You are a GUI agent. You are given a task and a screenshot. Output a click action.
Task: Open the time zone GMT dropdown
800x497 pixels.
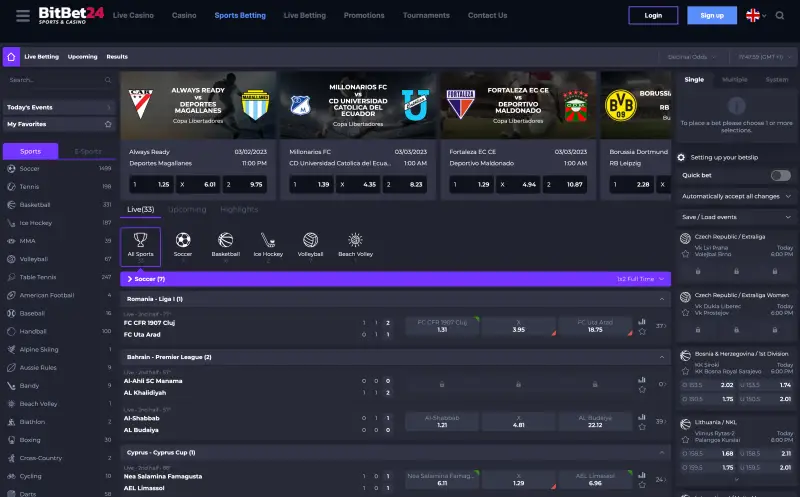pos(764,57)
